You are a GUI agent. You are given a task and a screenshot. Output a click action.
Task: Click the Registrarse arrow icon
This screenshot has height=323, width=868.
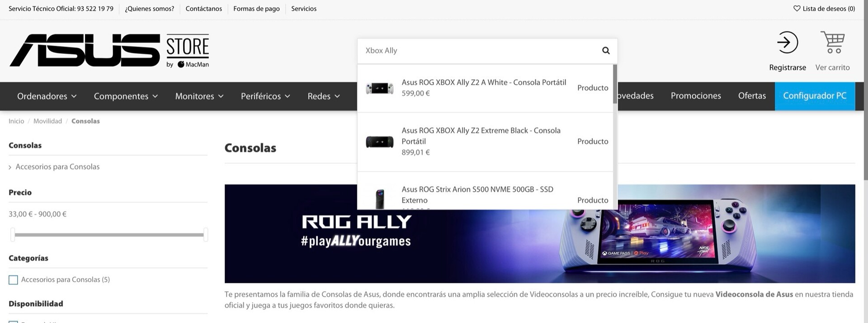787,43
